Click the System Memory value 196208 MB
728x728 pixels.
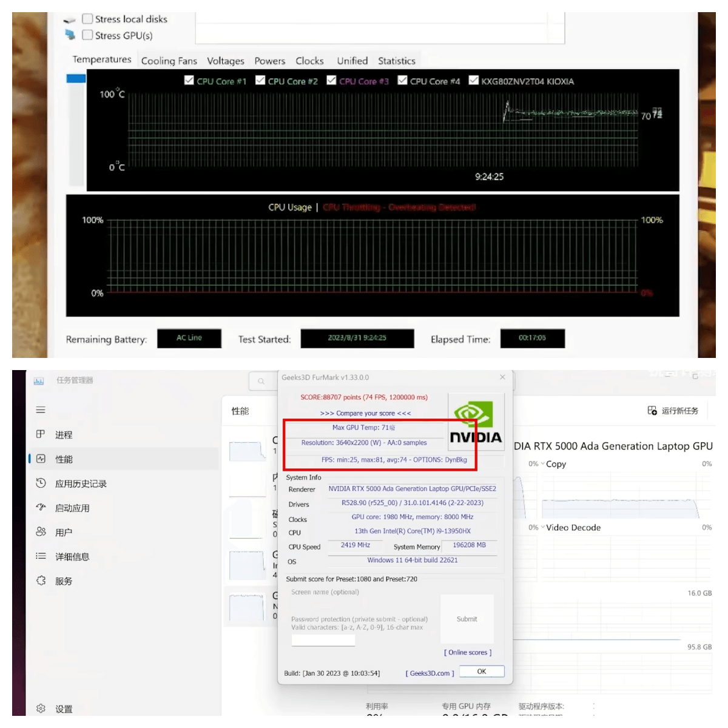(x=469, y=545)
